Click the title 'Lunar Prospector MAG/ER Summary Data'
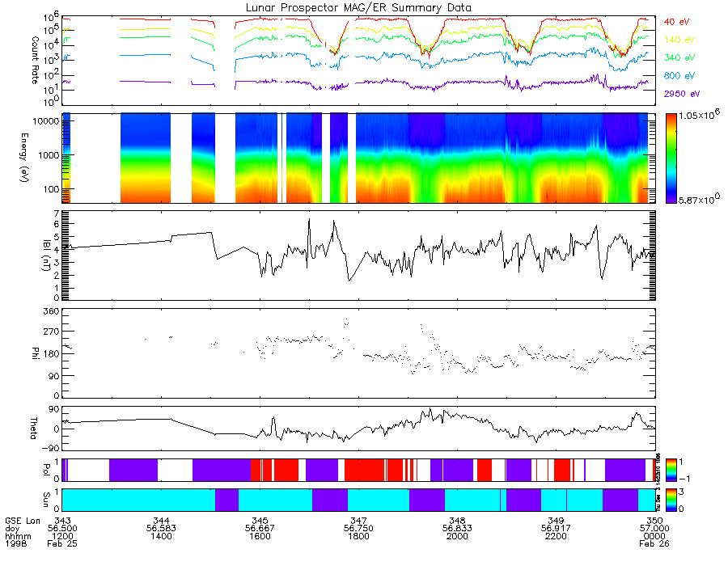The height and width of the screenshot is (566, 728). [x=358, y=7]
